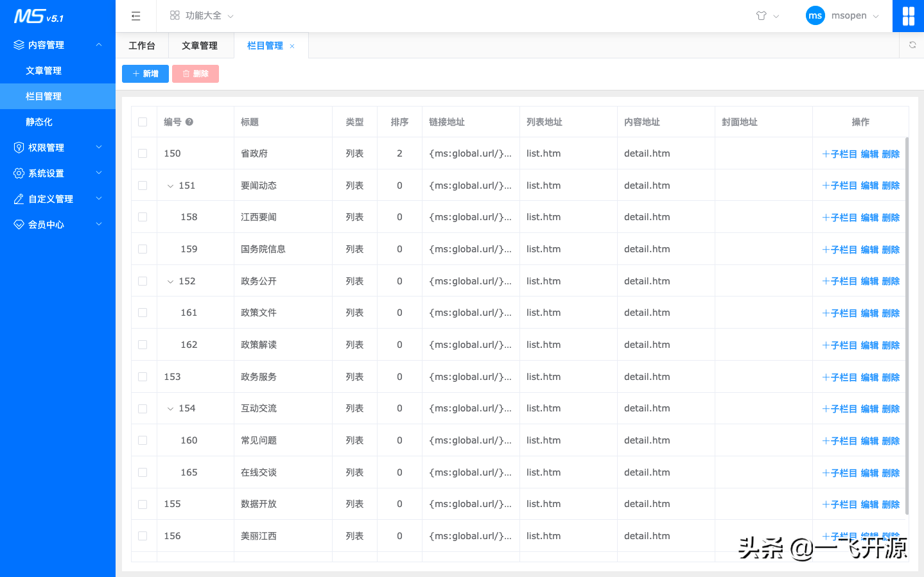Check the checkbox for row 数据开放
This screenshot has height=577, width=924.
click(x=143, y=504)
